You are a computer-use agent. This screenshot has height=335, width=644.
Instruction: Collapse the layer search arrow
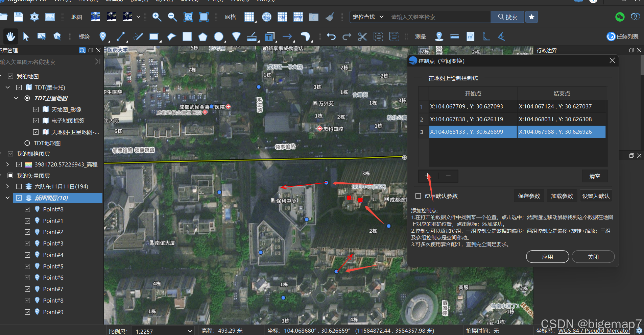pyautogui.click(x=97, y=61)
